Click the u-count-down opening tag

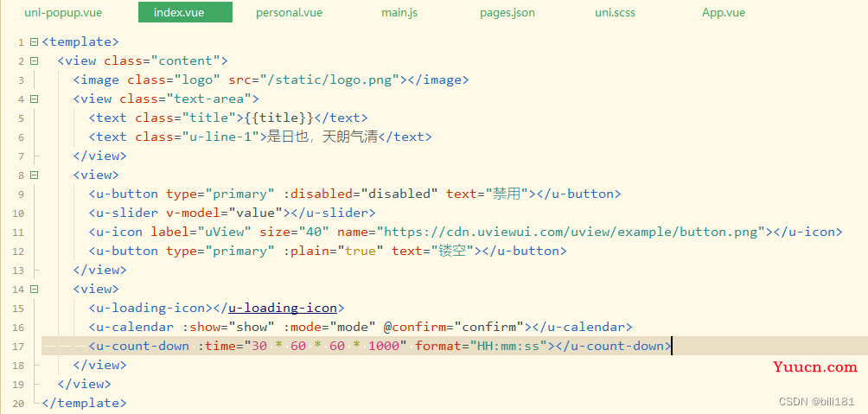click(x=139, y=347)
